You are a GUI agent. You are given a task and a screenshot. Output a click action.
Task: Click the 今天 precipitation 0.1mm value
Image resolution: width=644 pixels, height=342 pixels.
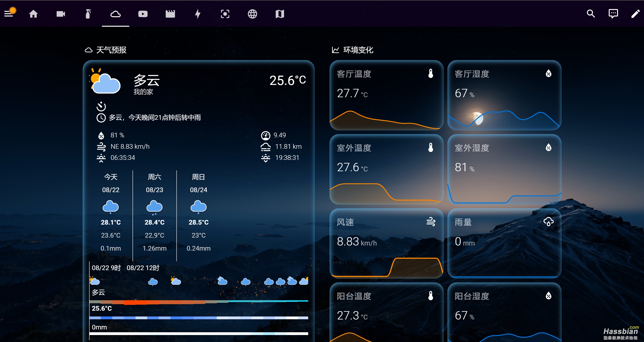point(111,248)
